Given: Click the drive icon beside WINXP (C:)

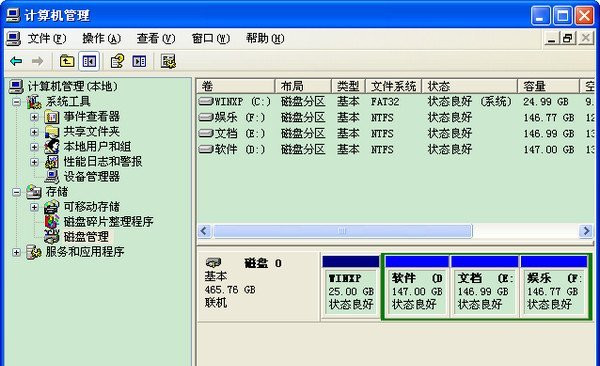Looking at the screenshot, I should (x=206, y=101).
